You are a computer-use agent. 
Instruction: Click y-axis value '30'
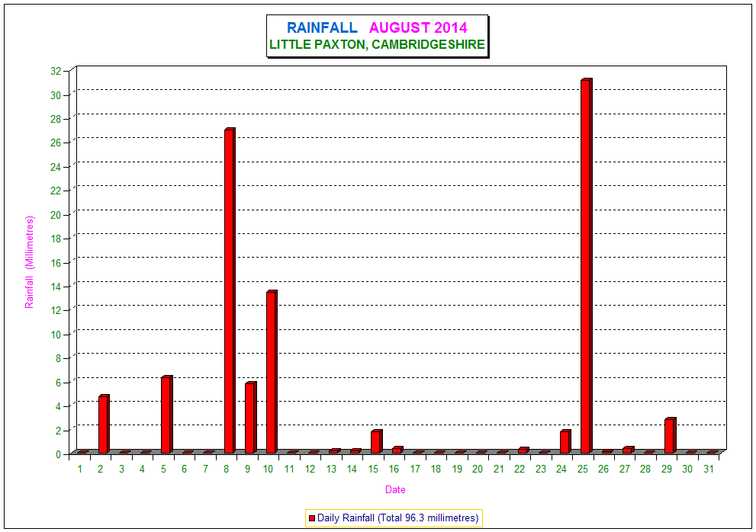point(56,95)
